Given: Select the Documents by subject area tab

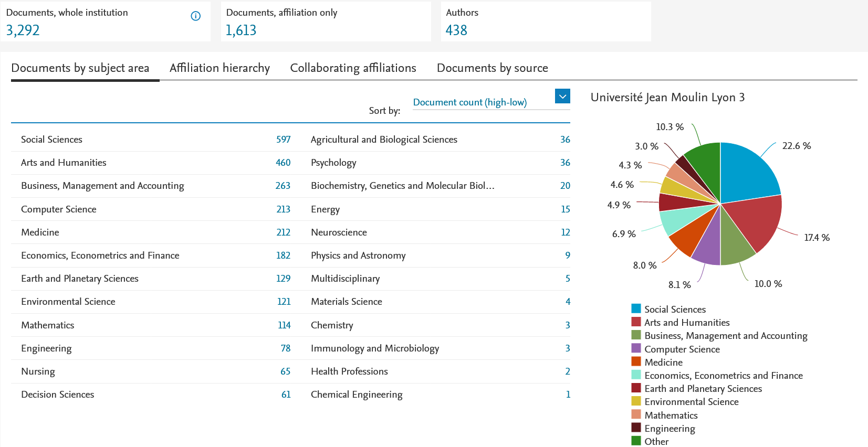Looking at the screenshot, I should pos(80,68).
